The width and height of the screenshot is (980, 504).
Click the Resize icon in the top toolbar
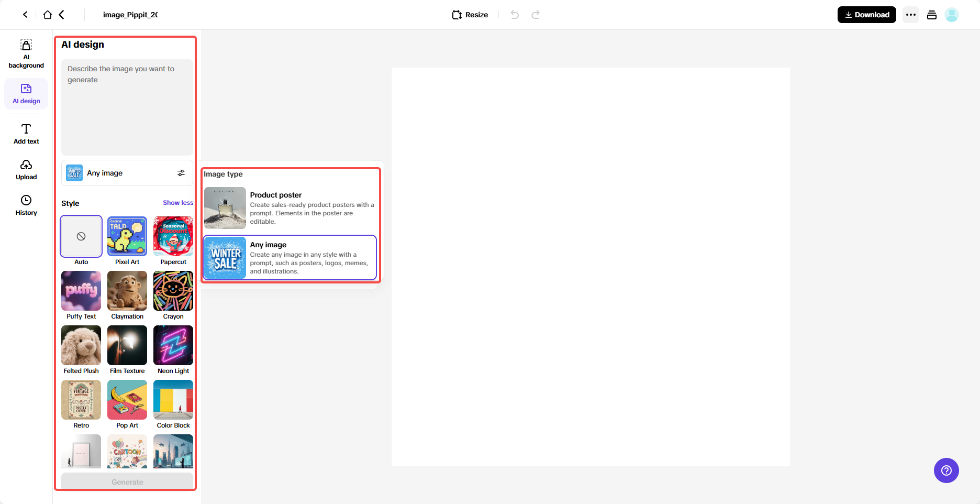pos(456,14)
